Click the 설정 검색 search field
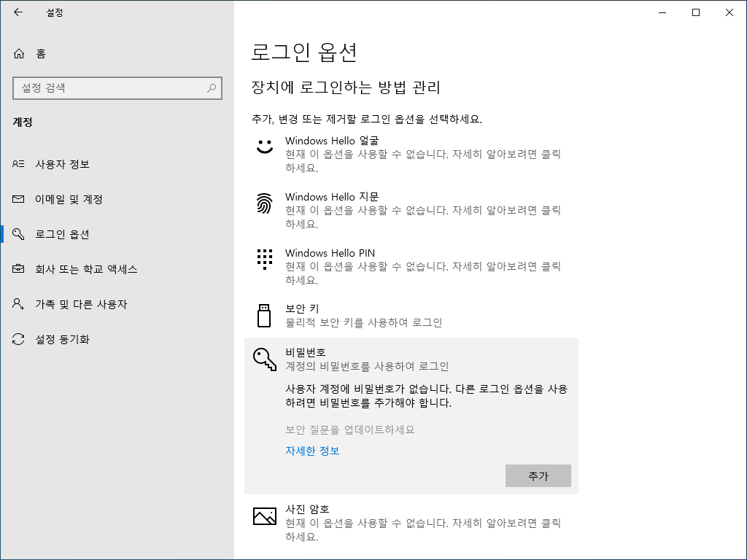747x560 pixels. tap(117, 88)
